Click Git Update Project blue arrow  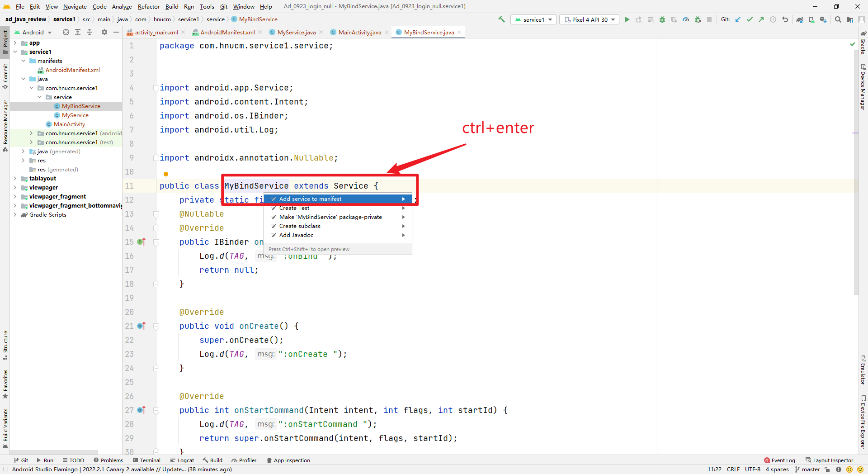click(x=738, y=19)
